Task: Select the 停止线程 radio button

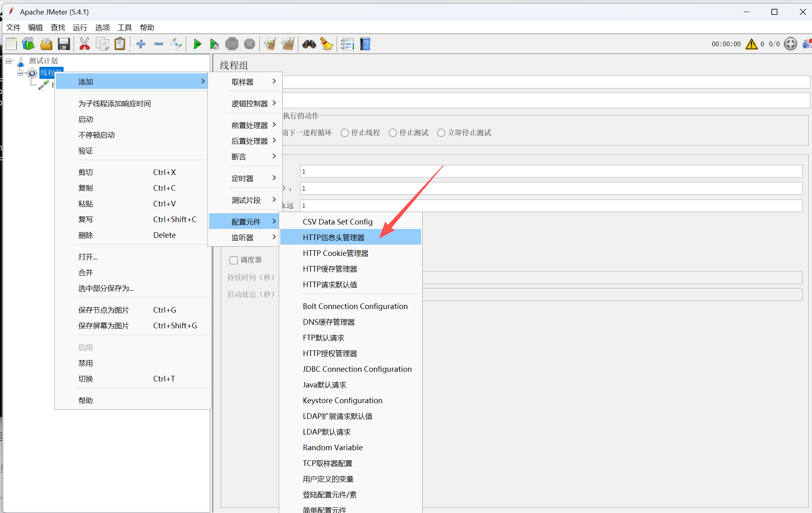Action: (345, 133)
